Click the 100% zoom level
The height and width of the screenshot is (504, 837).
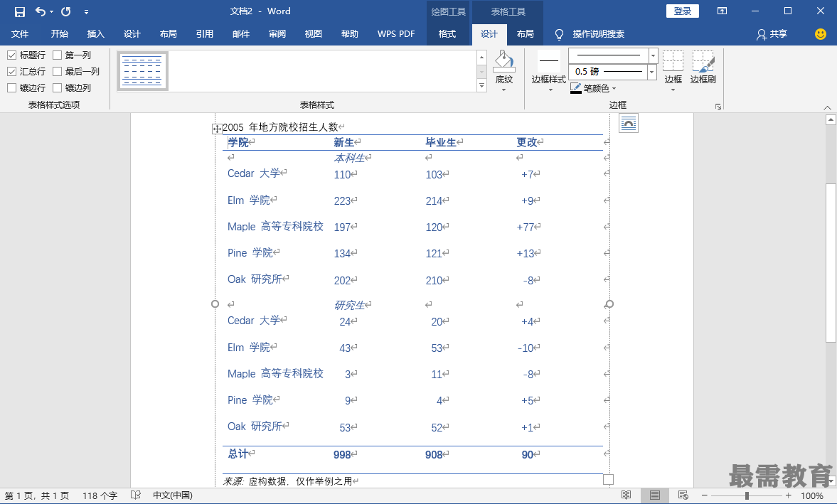point(811,495)
